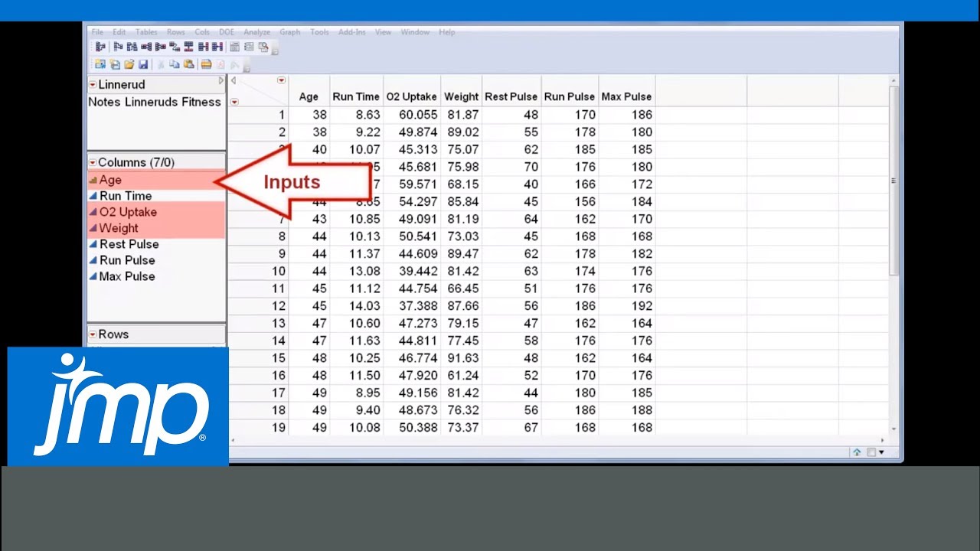
Task: Click the grey disclosure arrow right of Linnerud
Action: pos(220,80)
